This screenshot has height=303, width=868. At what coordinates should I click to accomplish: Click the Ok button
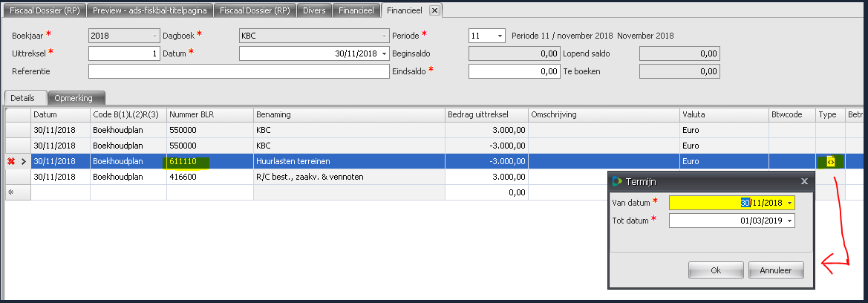pyautogui.click(x=716, y=270)
